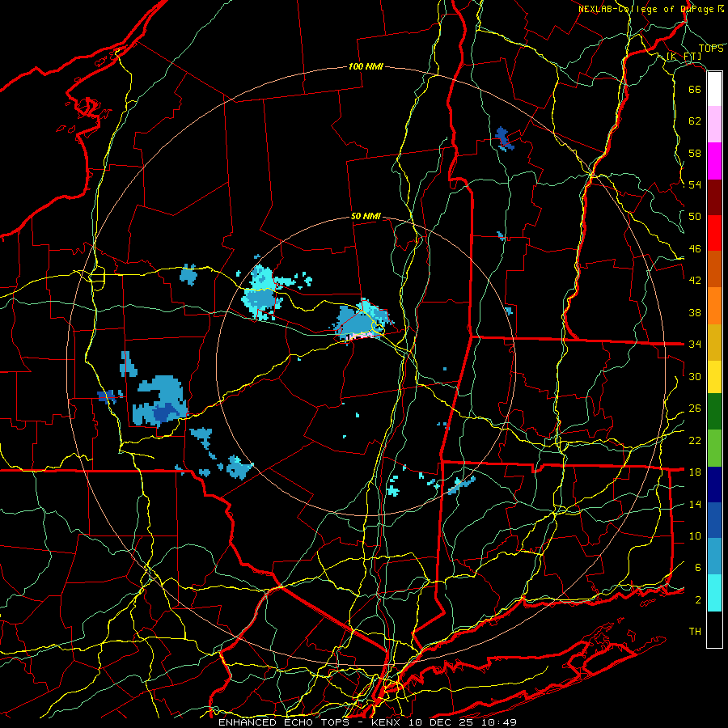This screenshot has height=728, width=728.
Task: Click the legend value "54"
Action: click(x=695, y=184)
